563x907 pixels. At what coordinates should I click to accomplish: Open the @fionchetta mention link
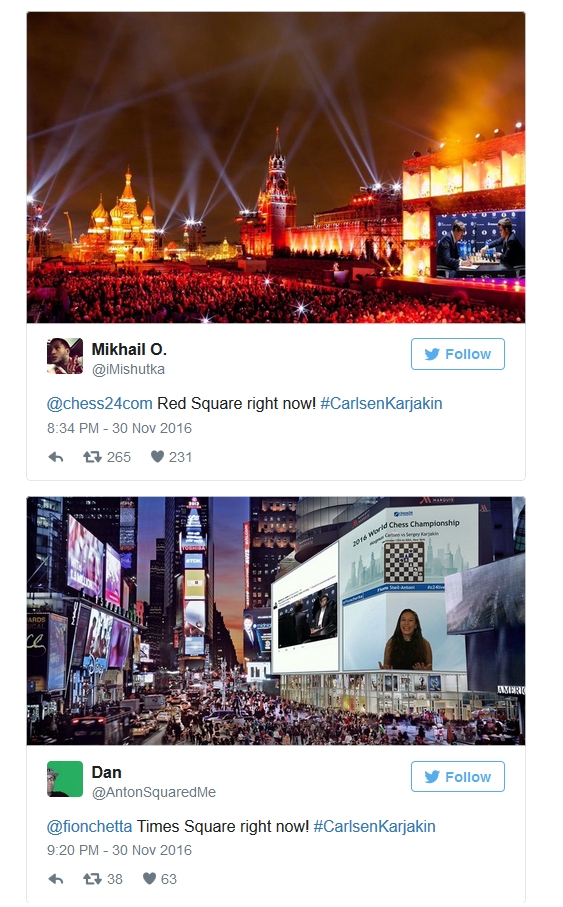(89, 827)
